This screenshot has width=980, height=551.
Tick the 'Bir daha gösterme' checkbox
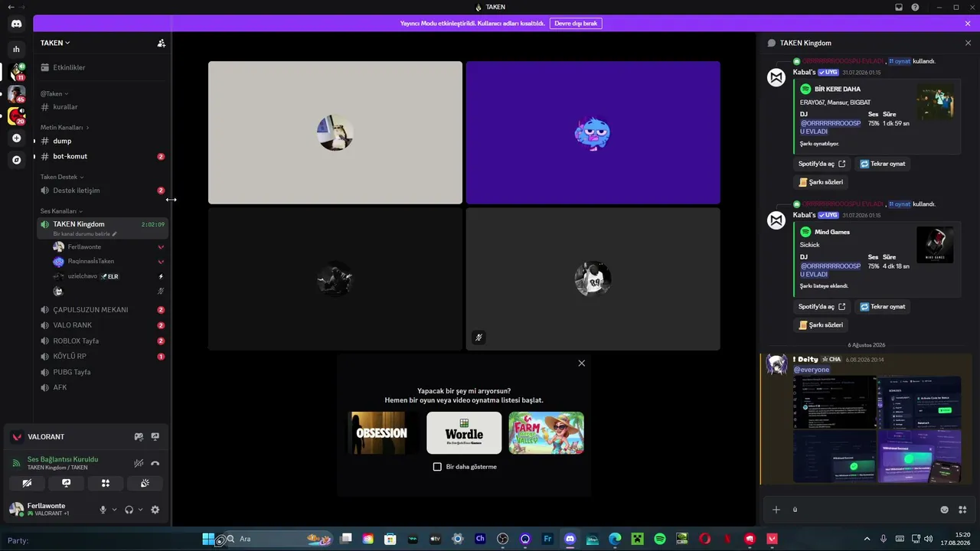point(437,467)
